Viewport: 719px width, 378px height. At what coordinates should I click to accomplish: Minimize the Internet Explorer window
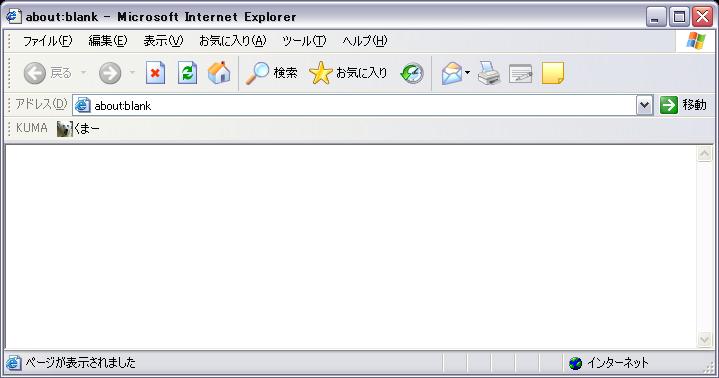[656, 17]
